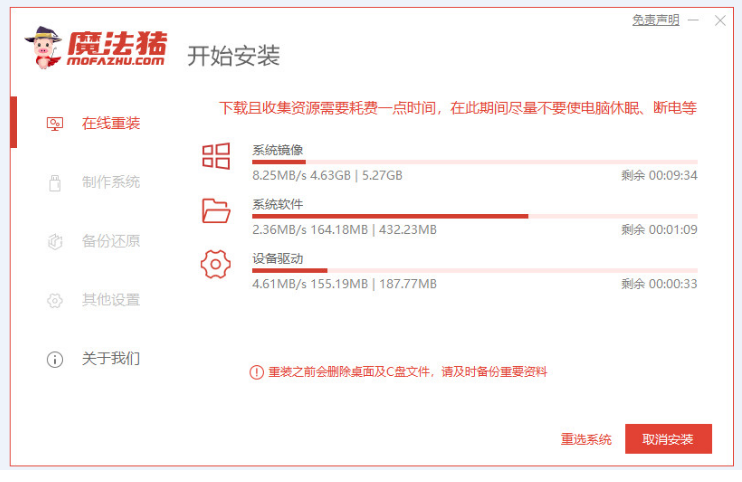Open the 在线重装 sidebar tab
This screenshot has height=482, width=742.
[x=110, y=124]
